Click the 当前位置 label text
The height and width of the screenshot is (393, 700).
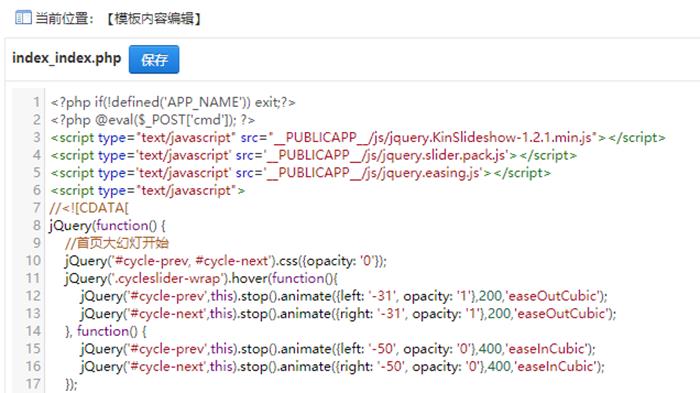pyautogui.click(x=64, y=18)
